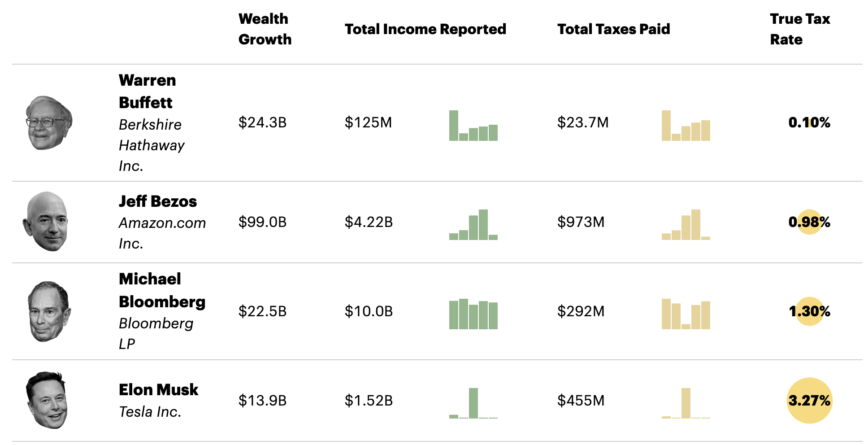868x445 pixels.
Task: Click Michael Bloomberg's portrait photo
Action: [x=49, y=311]
